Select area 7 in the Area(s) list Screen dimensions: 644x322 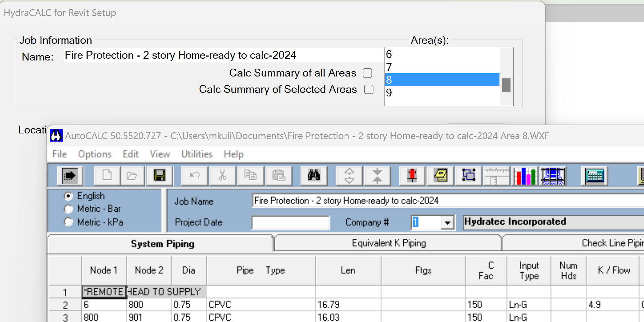pyautogui.click(x=442, y=67)
